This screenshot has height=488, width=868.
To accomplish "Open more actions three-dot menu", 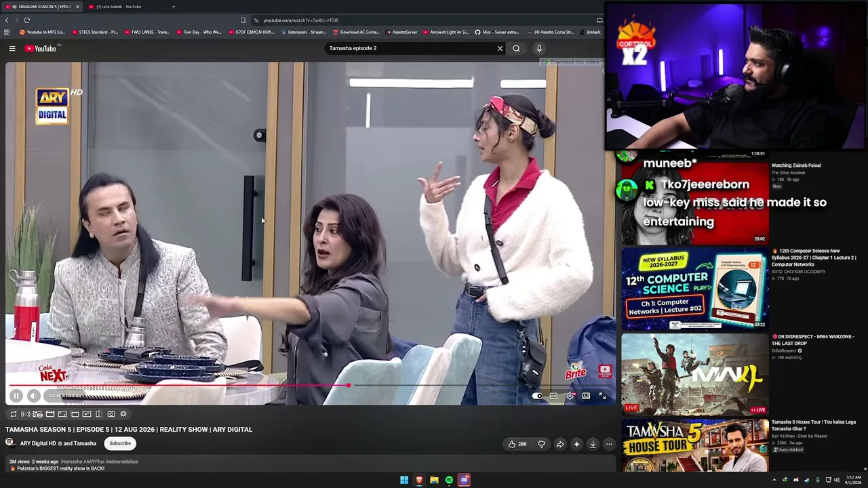I will tap(609, 445).
